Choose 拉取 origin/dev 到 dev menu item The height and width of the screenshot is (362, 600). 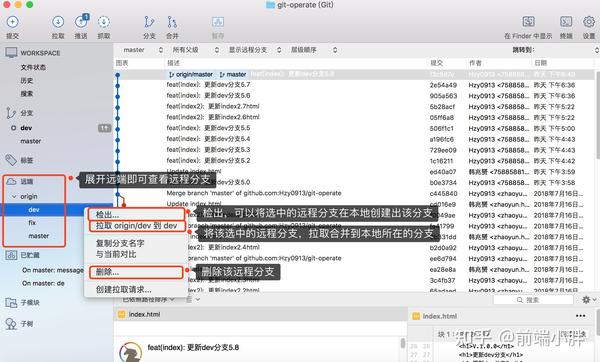[137, 226]
